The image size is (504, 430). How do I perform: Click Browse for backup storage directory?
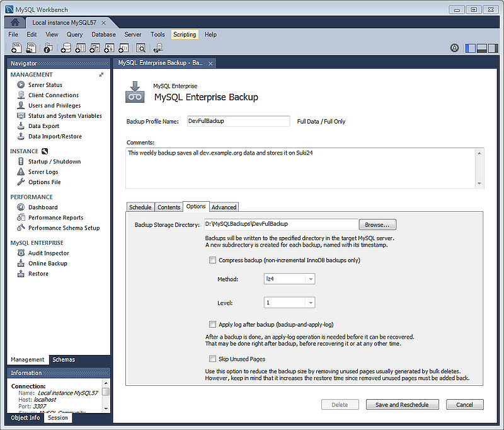tap(377, 225)
